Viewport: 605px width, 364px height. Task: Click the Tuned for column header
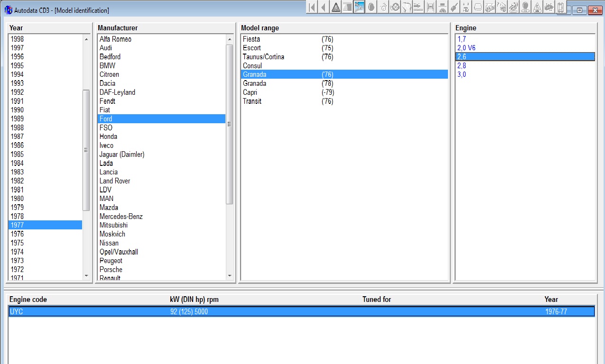tap(377, 300)
